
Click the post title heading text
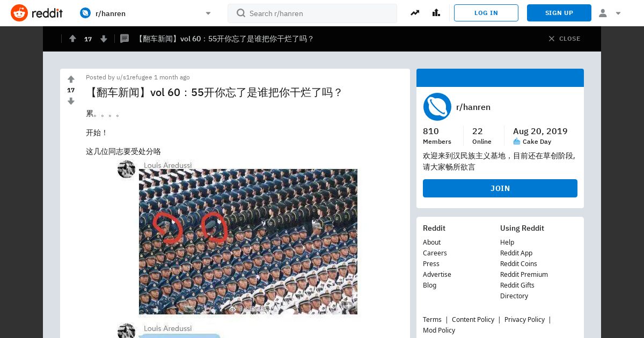pyautogui.click(x=214, y=92)
